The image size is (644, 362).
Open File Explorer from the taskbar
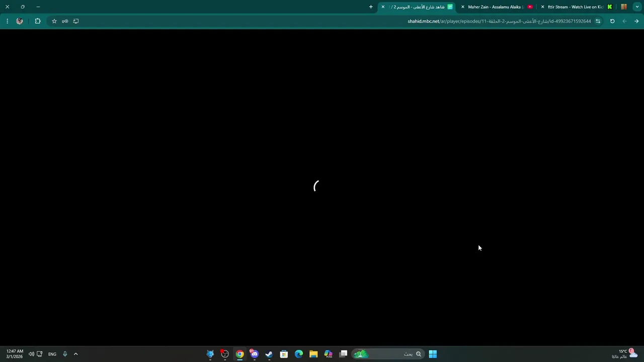click(313, 354)
